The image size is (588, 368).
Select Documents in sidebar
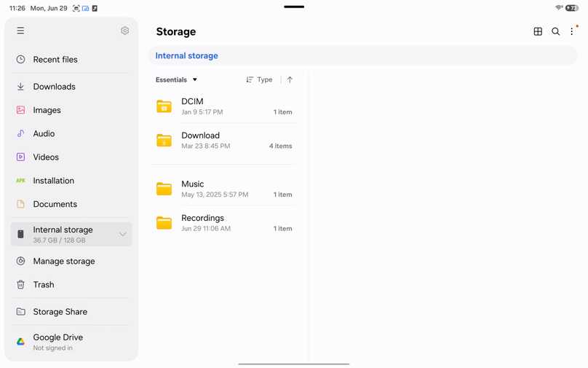pyautogui.click(x=71, y=204)
